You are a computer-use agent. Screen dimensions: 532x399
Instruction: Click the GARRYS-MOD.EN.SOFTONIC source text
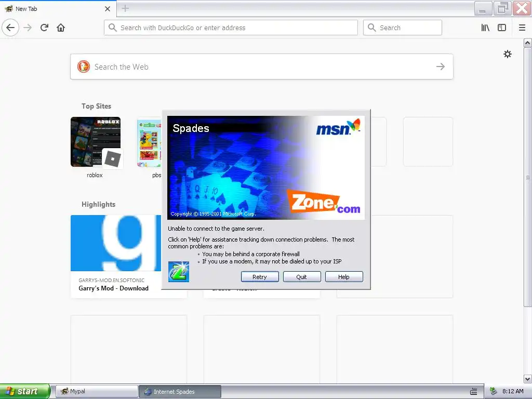111,280
